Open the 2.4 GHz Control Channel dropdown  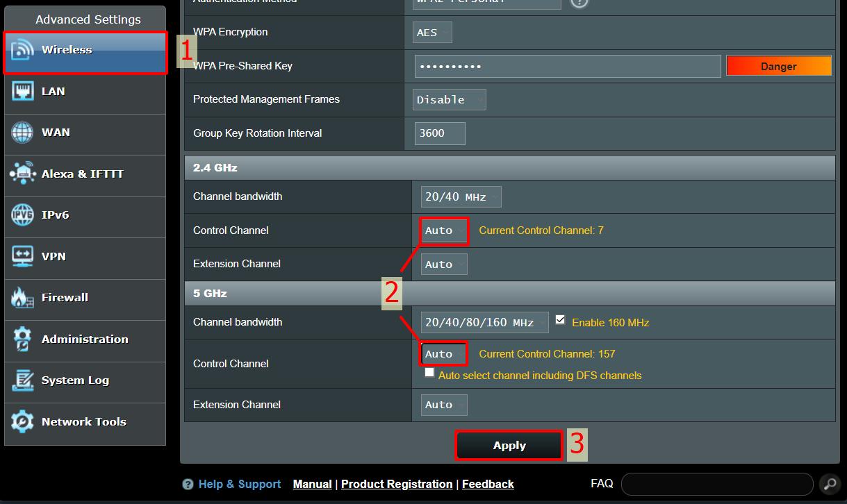(x=444, y=230)
